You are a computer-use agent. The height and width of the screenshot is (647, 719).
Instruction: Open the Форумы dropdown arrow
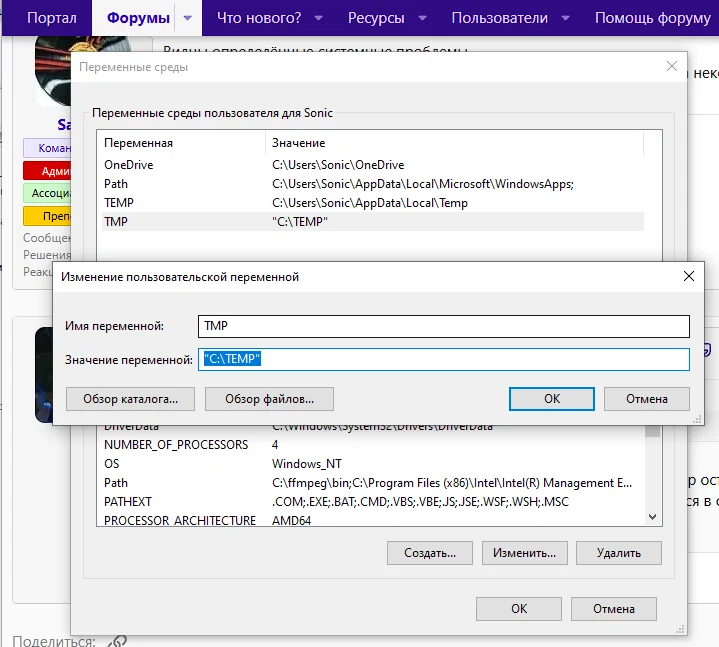pos(187,18)
